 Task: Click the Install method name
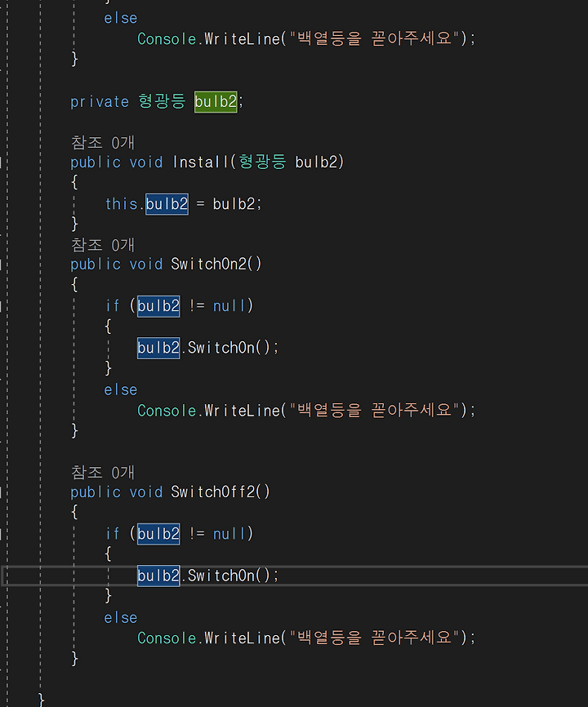tap(201, 162)
